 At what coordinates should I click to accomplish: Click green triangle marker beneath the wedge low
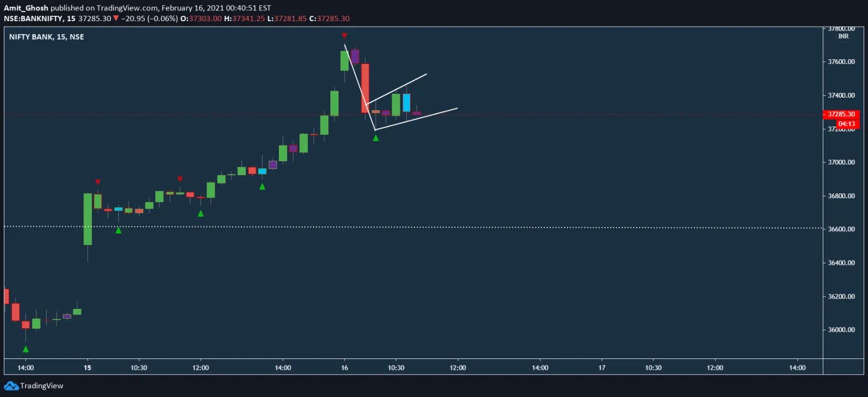375,138
